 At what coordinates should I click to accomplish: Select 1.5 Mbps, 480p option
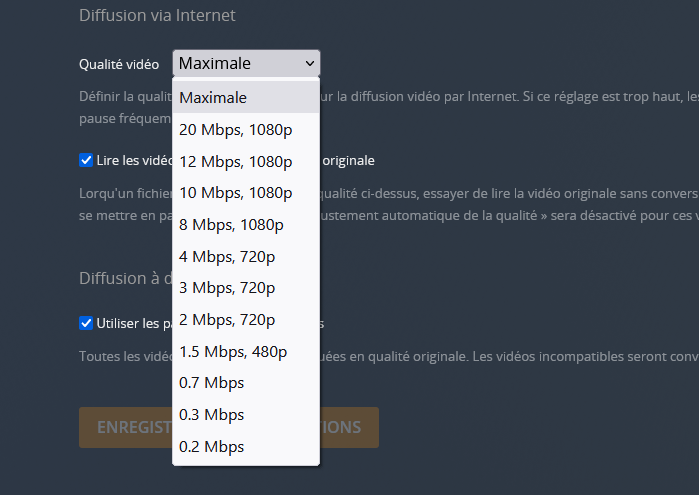pyautogui.click(x=246, y=351)
